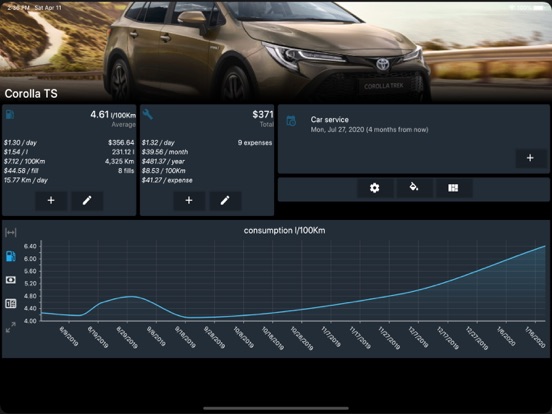Edit fuel fills with pencil button
552x414 pixels.
[87, 201]
